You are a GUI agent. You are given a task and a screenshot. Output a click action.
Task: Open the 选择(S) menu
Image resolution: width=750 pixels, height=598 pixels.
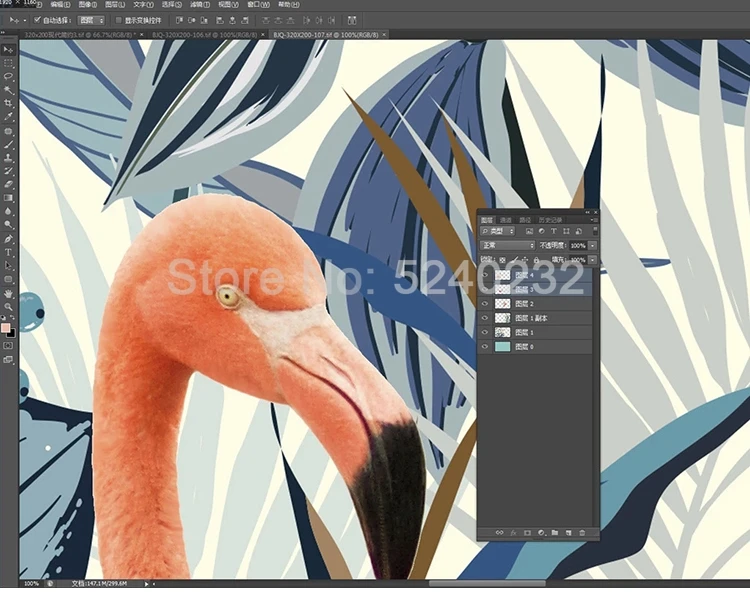point(172,5)
